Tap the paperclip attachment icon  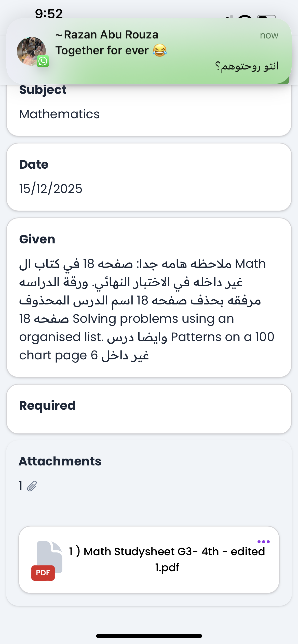click(x=32, y=486)
